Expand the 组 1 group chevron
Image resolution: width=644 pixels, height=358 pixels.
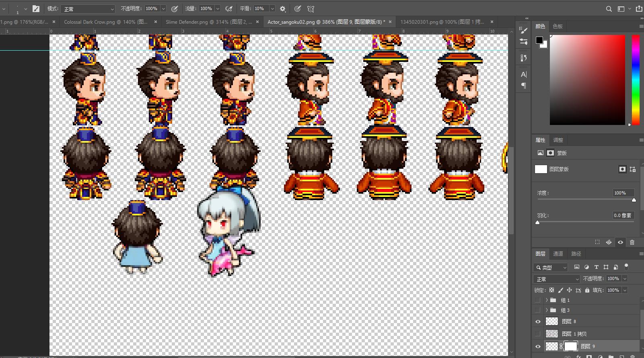click(x=546, y=300)
